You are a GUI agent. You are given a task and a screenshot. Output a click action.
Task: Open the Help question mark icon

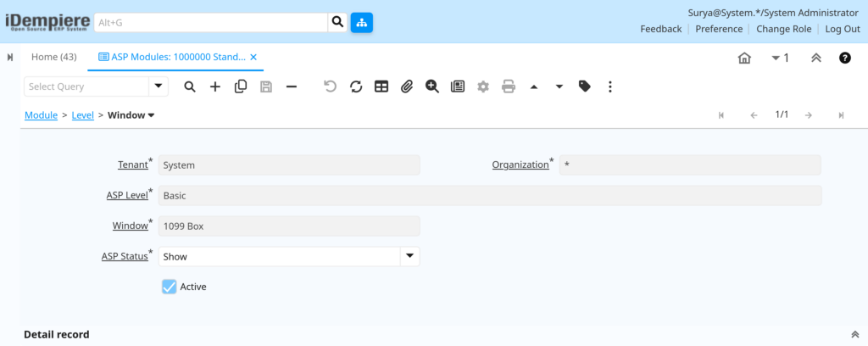pos(845,58)
